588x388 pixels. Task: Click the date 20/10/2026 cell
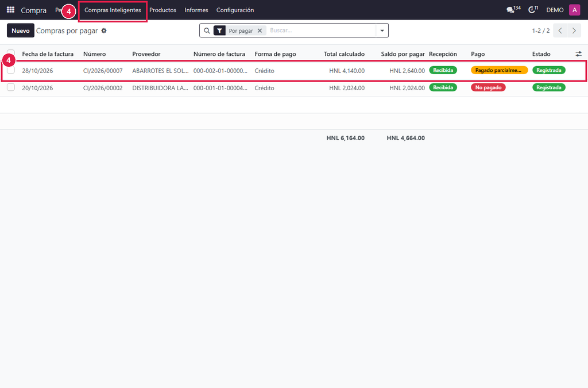pos(37,88)
